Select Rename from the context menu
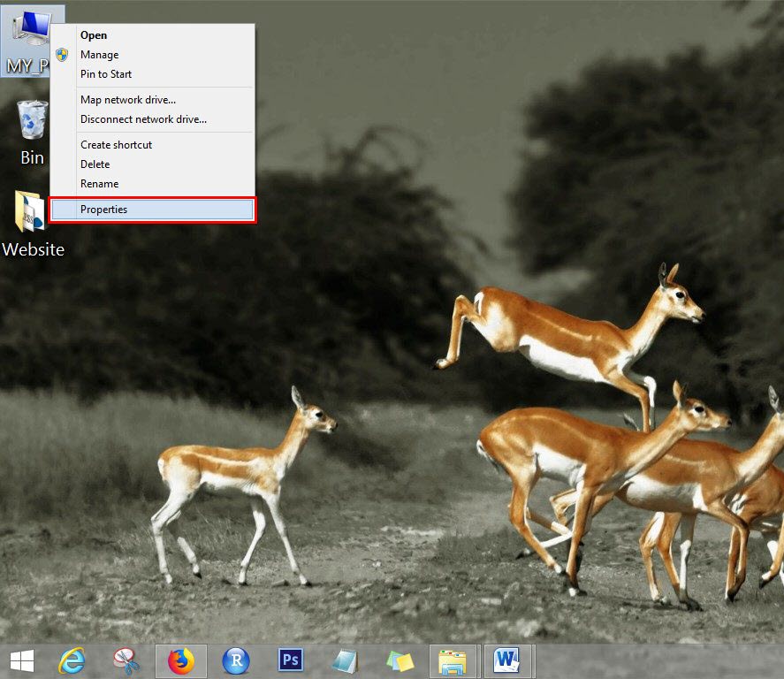The image size is (784, 679). pos(99,184)
